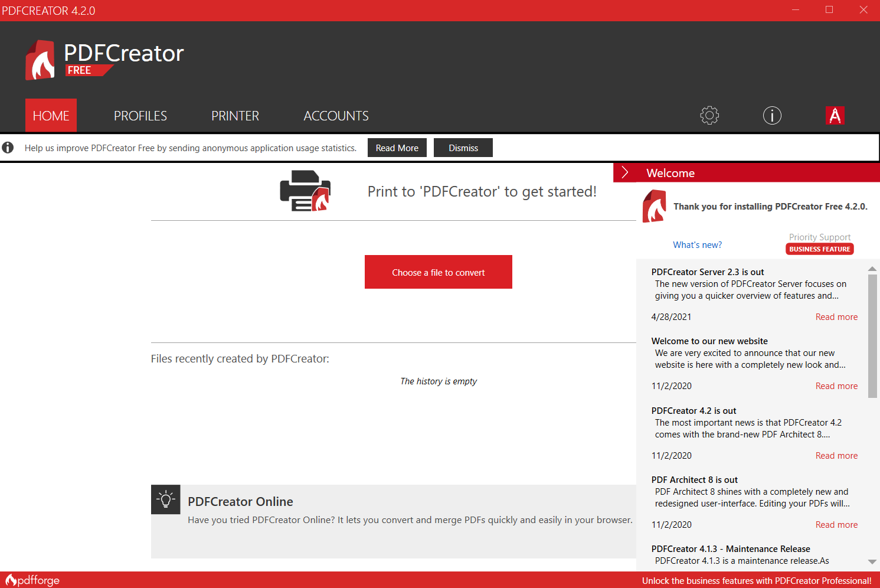Open the What's new? link
This screenshot has height=588, width=880.
[698, 245]
